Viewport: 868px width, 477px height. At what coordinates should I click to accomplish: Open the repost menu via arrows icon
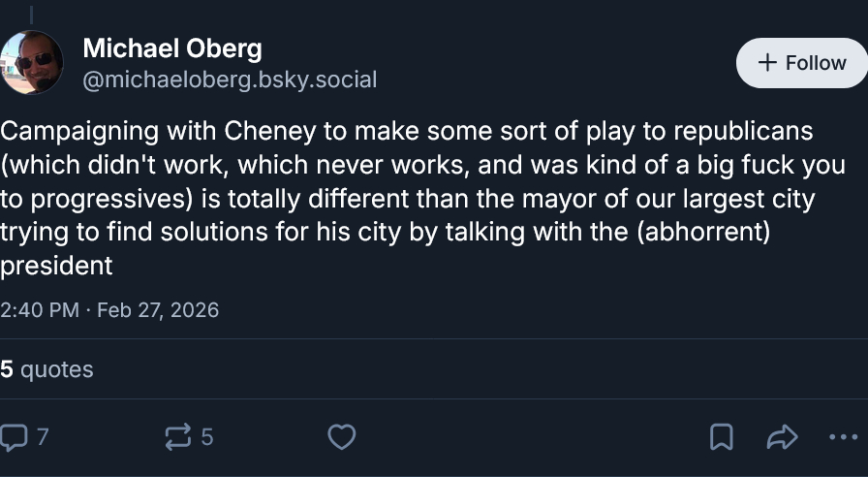pyautogui.click(x=178, y=437)
